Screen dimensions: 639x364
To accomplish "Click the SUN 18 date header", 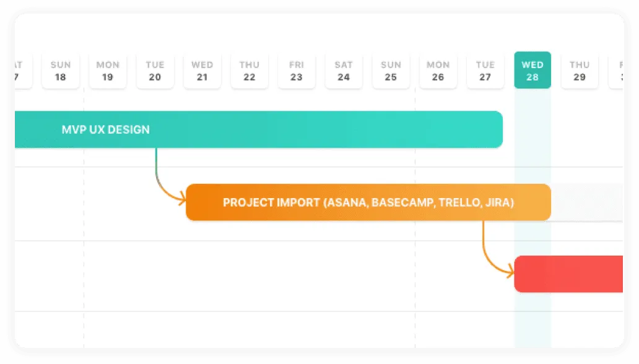I will [60, 69].
